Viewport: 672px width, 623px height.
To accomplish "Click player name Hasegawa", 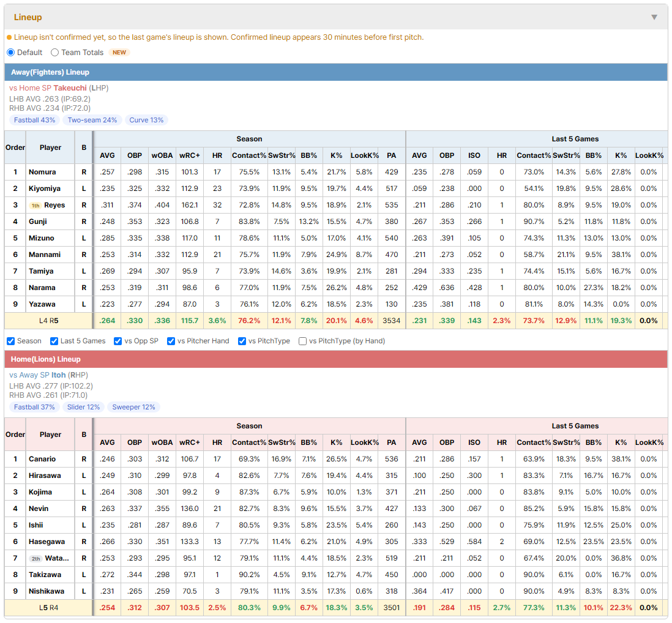I will coord(47,542).
